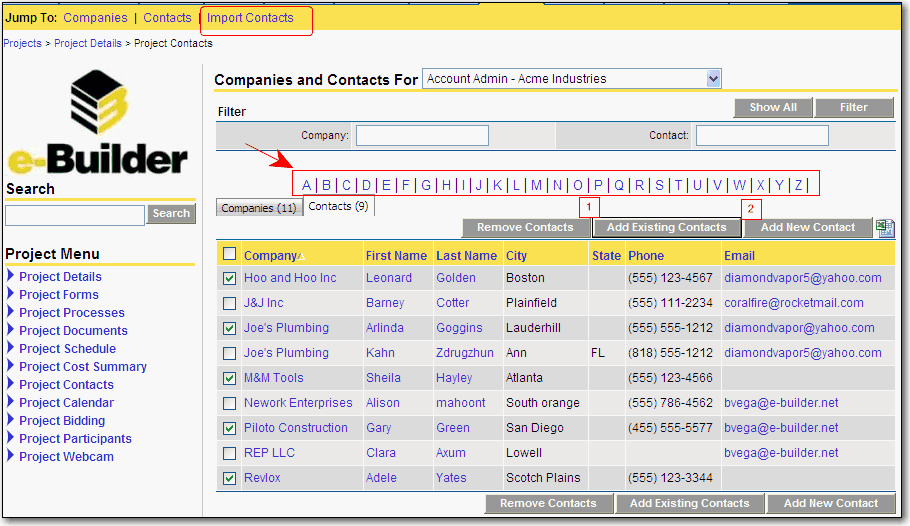The height and width of the screenshot is (526, 910).
Task: Sort by Company column header
Action: click(270, 255)
